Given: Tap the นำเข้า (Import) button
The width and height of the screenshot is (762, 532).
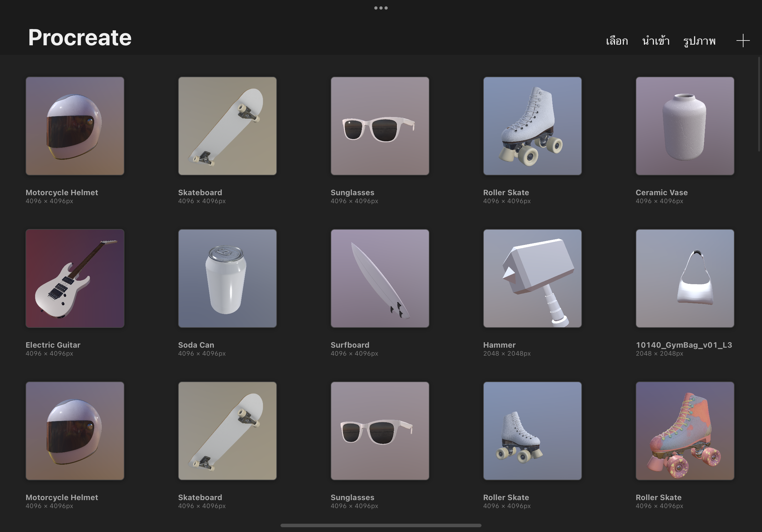Looking at the screenshot, I should click(655, 41).
